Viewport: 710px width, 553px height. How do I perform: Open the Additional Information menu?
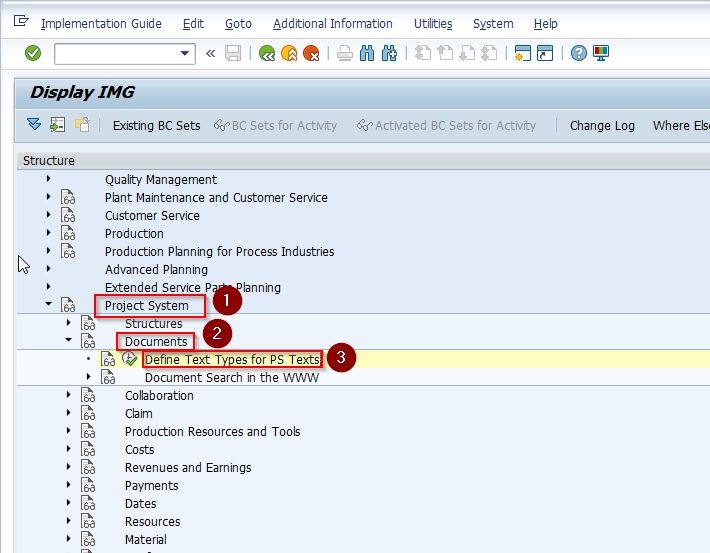[333, 24]
